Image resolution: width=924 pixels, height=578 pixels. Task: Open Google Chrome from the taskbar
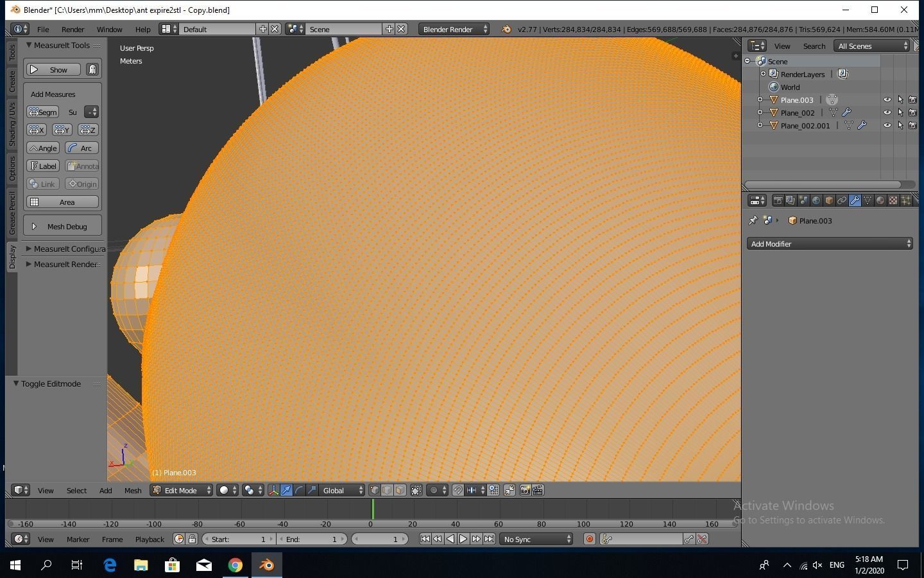[235, 565]
